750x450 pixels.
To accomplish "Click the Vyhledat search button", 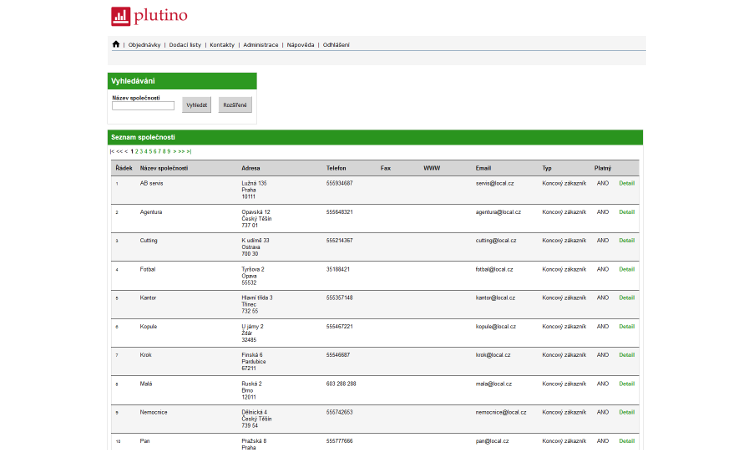I will point(197,105).
